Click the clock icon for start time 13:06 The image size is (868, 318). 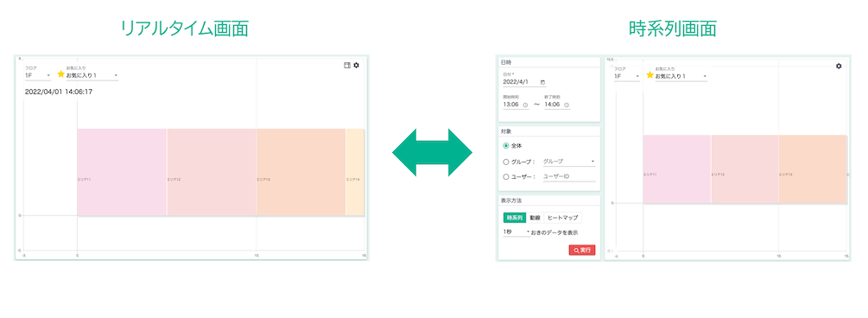525,105
